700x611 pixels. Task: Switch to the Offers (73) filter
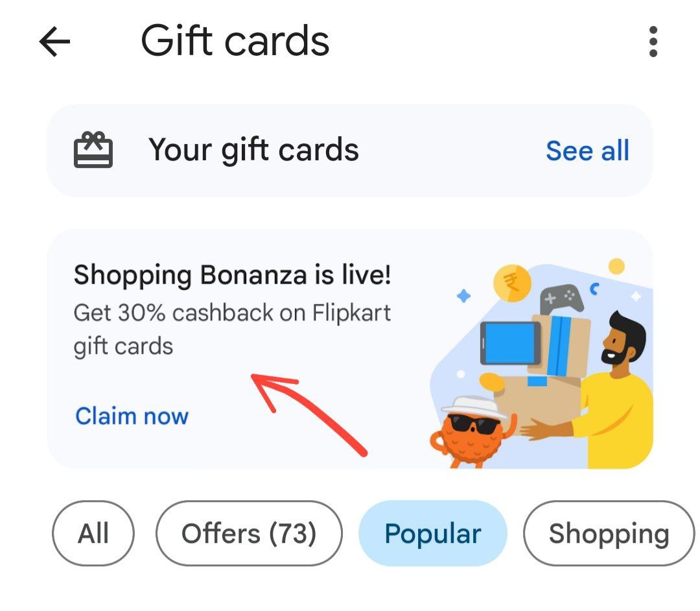[x=249, y=534]
